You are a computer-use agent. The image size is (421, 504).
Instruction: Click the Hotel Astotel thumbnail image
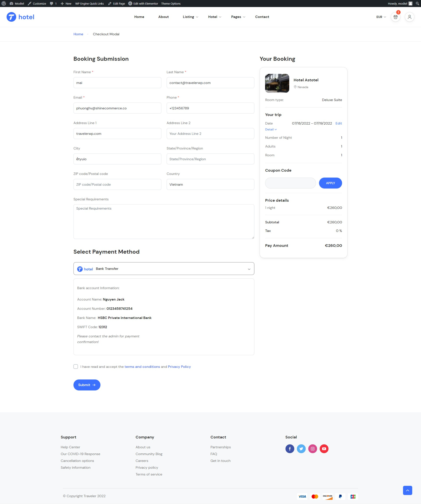[x=277, y=83]
